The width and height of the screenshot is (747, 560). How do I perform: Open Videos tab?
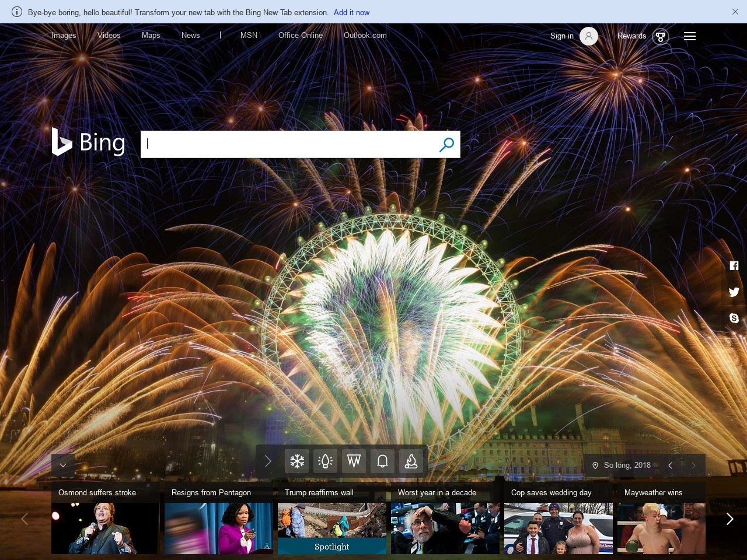pos(109,35)
